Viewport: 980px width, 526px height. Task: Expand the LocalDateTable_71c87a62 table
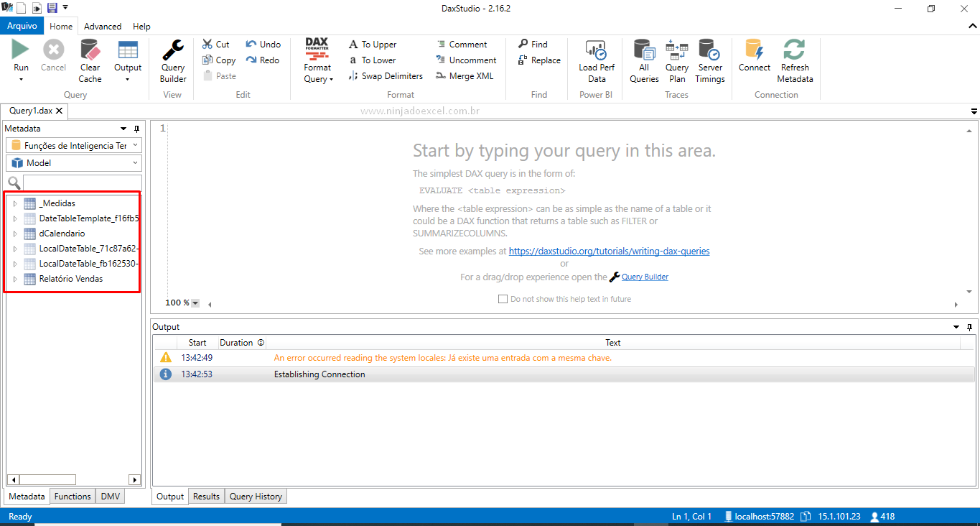pyautogui.click(x=14, y=249)
